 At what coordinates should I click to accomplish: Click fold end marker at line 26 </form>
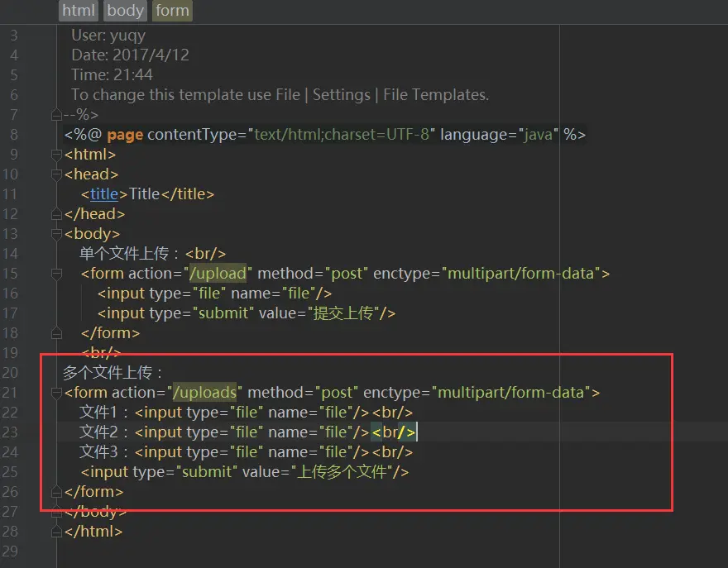click(56, 492)
